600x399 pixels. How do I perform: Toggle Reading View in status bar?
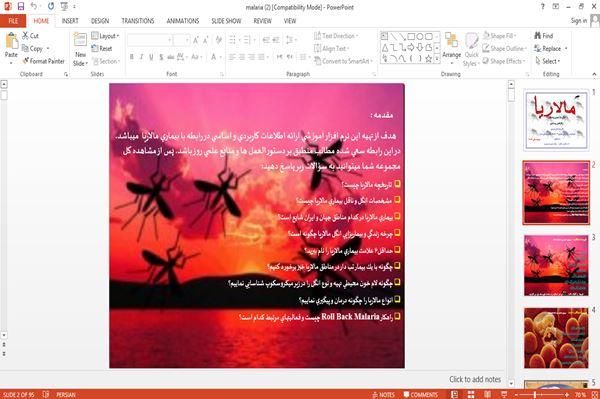point(488,394)
